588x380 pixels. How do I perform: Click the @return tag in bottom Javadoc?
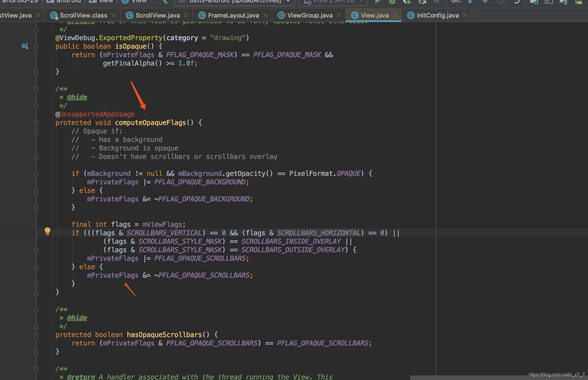[81, 377]
